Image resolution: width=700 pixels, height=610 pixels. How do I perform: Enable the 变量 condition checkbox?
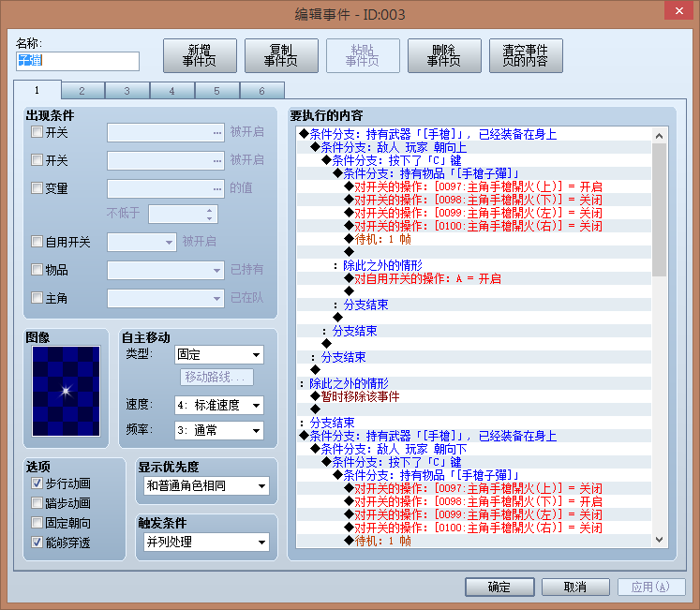37,187
